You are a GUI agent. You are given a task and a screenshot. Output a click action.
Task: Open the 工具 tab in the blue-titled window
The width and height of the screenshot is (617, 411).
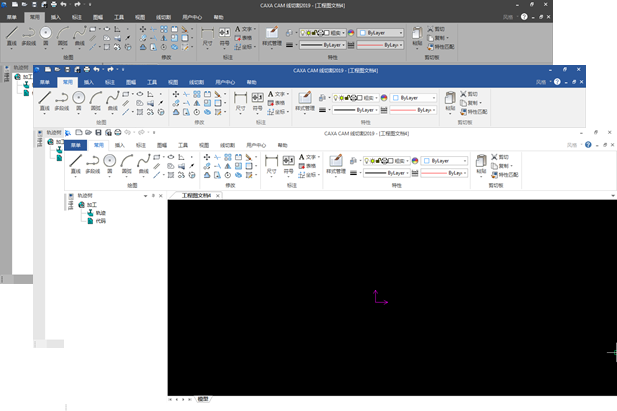tap(152, 82)
